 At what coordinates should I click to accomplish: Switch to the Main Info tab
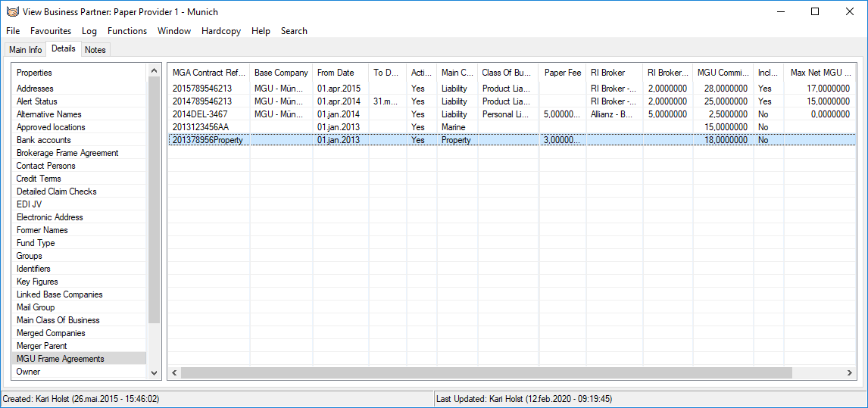25,50
